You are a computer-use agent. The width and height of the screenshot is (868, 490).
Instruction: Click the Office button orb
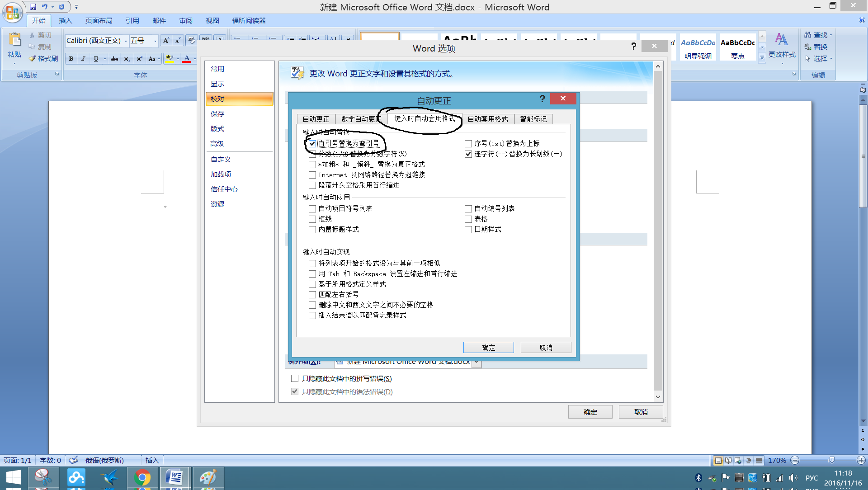click(13, 12)
